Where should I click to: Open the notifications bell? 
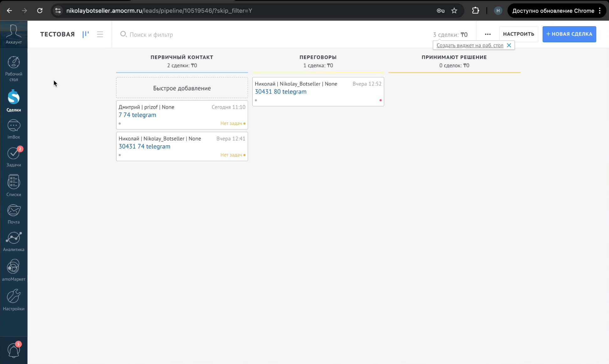pyautogui.click(x=13, y=350)
